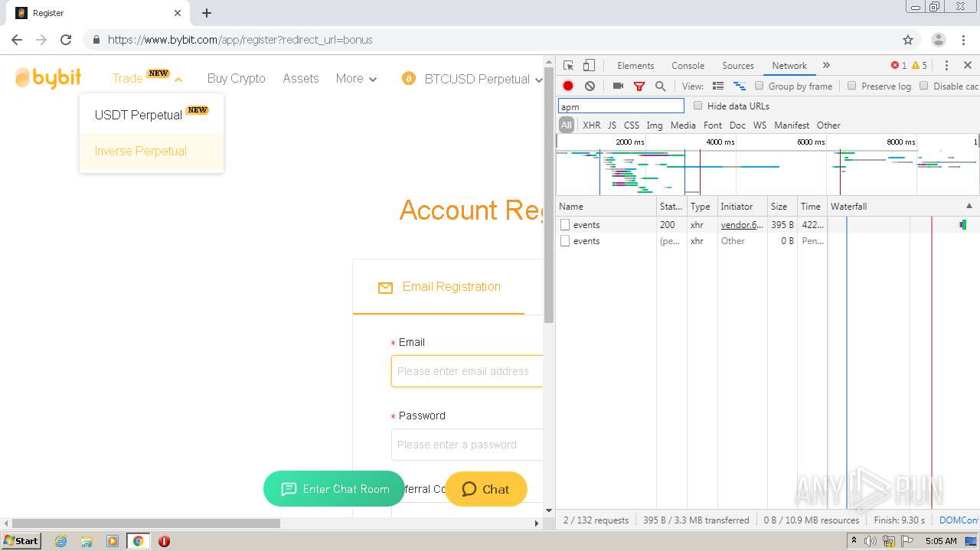Close the Register browser tab

click(178, 13)
